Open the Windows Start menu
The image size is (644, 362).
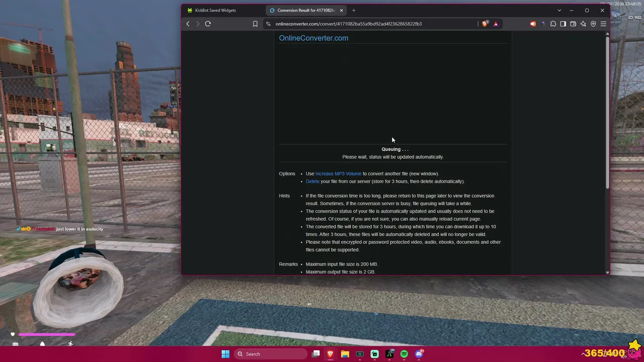pos(225,354)
